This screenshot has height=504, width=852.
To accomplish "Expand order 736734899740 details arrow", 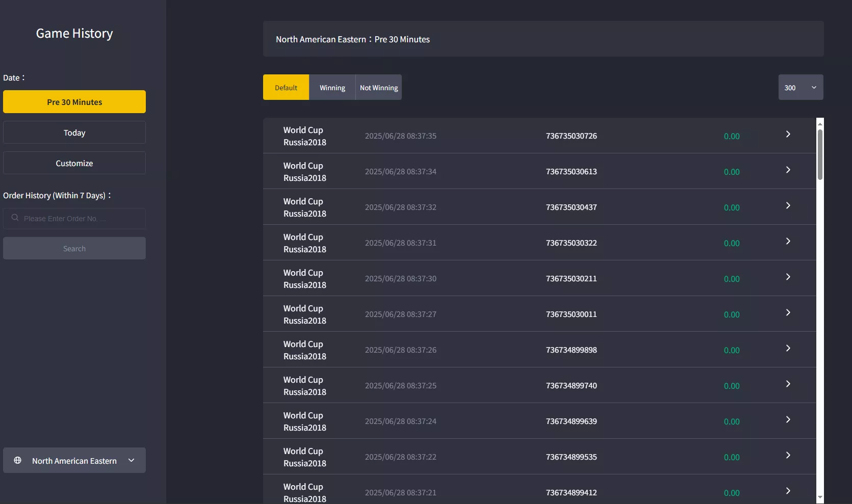I will pos(788,384).
